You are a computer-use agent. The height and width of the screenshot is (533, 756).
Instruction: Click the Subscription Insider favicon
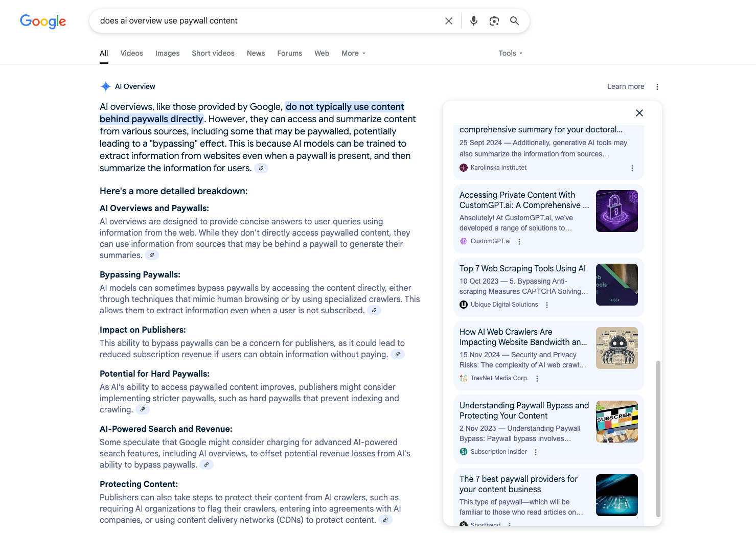click(464, 452)
